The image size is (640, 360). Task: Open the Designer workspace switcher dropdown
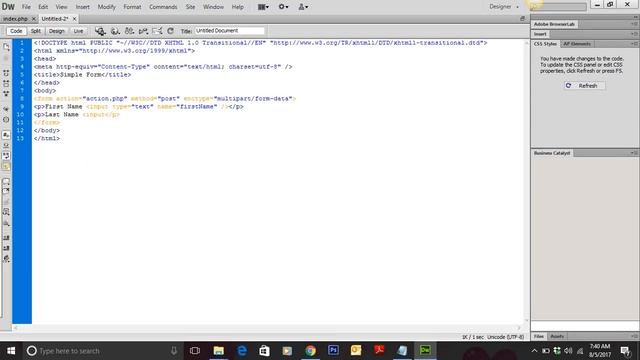click(x=504, y=7)
